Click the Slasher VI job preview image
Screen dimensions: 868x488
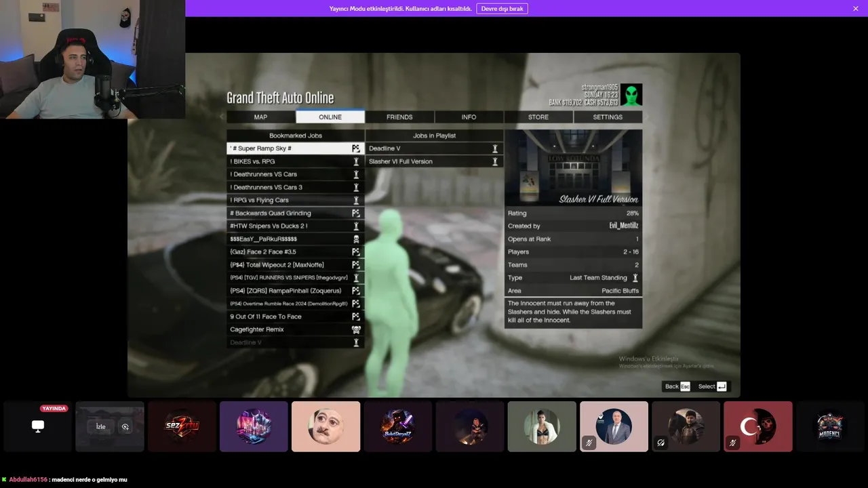click(x=573, y=167)
